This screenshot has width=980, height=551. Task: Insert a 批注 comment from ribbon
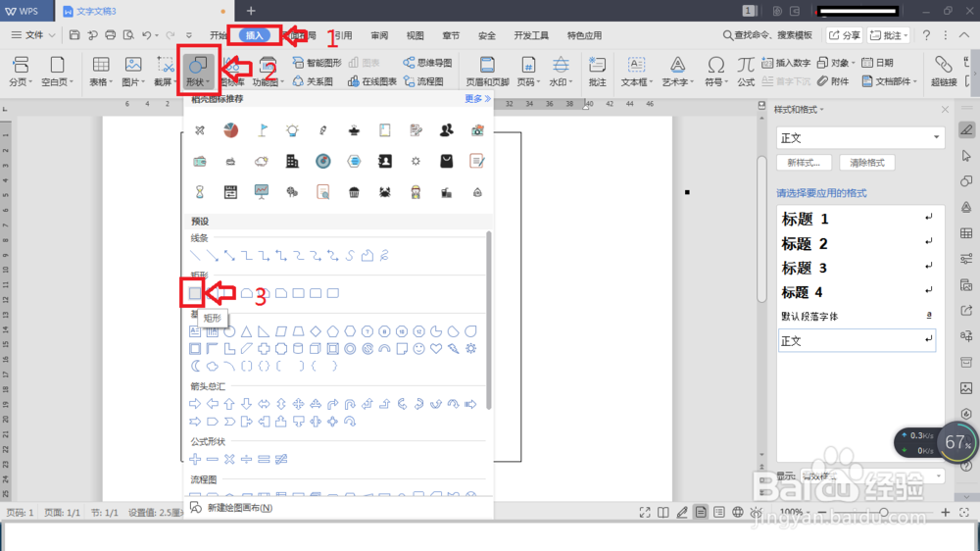pyautogui.click(x=597, y=71)
